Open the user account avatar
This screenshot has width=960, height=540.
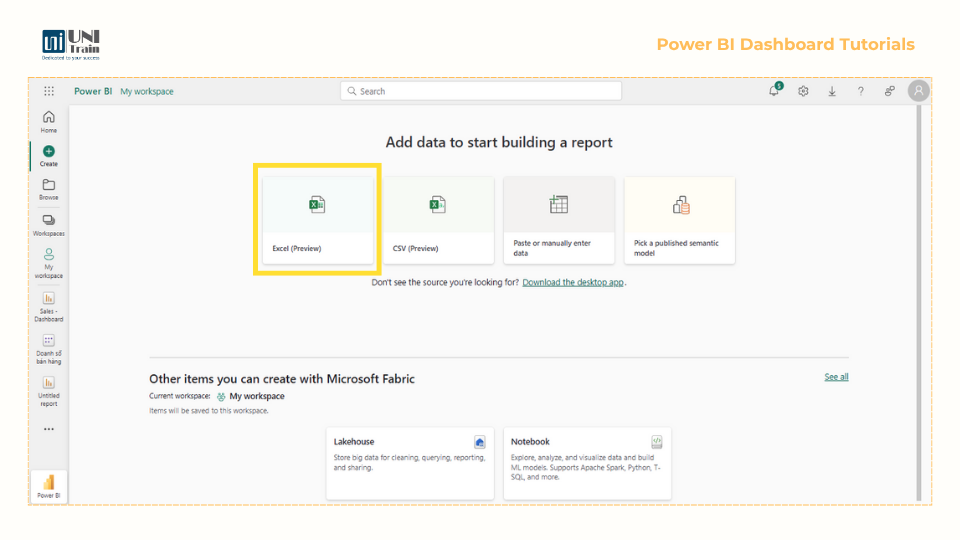918,91
